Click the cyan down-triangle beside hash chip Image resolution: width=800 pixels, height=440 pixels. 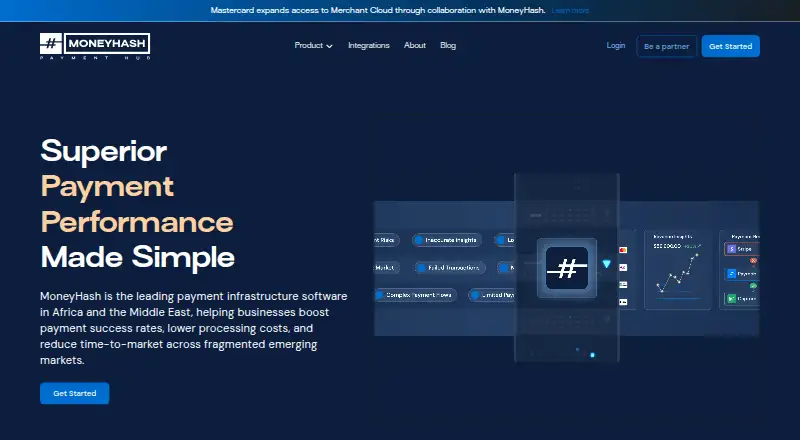click(606, 264)
